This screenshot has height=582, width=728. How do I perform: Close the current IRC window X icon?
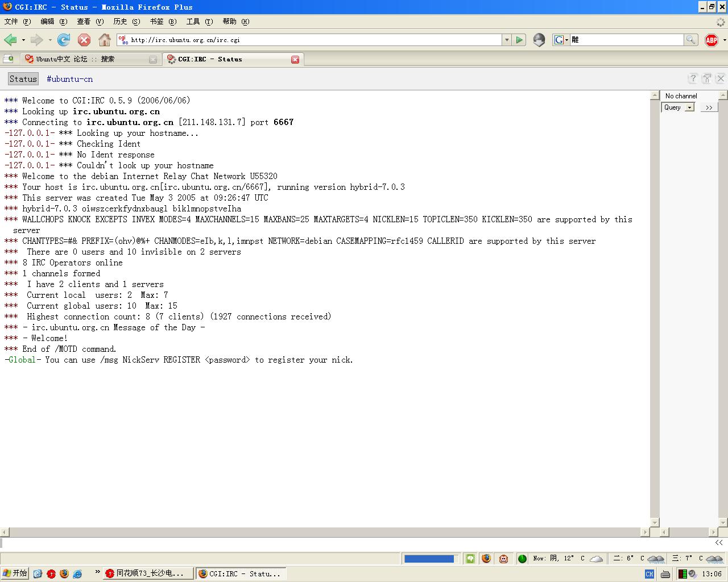pyautogui.click(x=721, y=78)
